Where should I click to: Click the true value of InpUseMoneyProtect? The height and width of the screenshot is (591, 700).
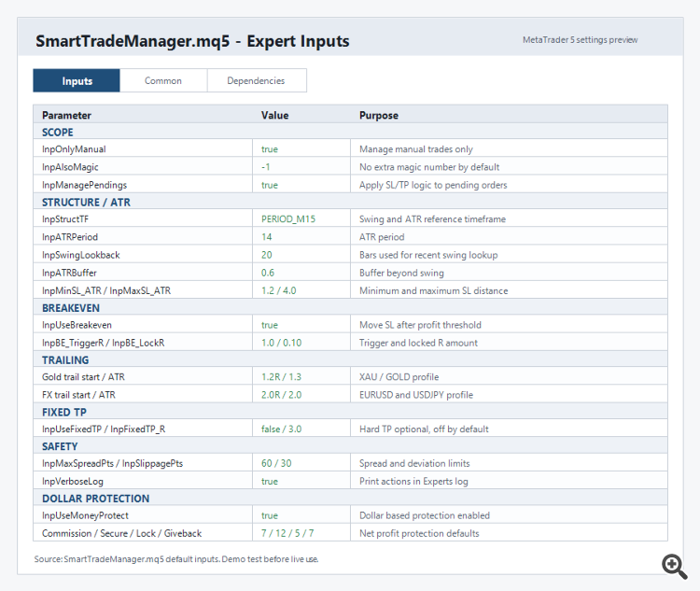pyautogui.click(x=270, y=515)
